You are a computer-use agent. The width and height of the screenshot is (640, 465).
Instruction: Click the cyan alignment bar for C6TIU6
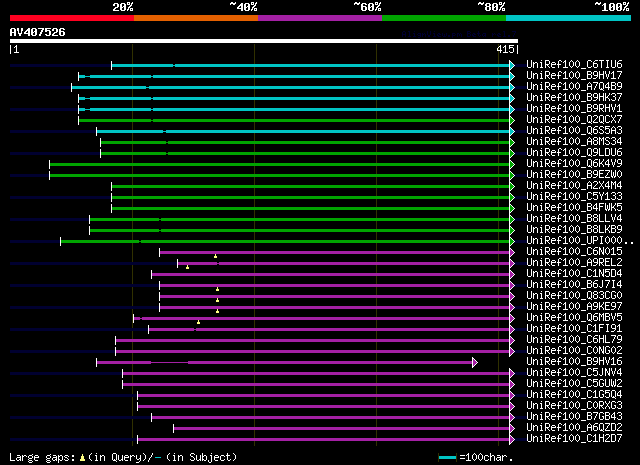click(x=311, y=65)
